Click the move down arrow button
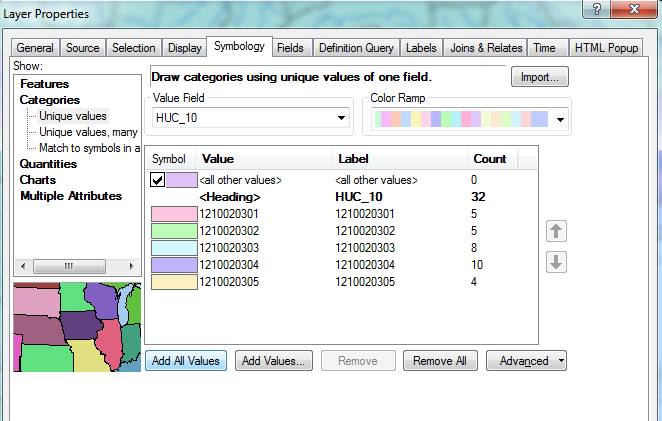This screenshot has height=421, width=662. click(557, 262)
